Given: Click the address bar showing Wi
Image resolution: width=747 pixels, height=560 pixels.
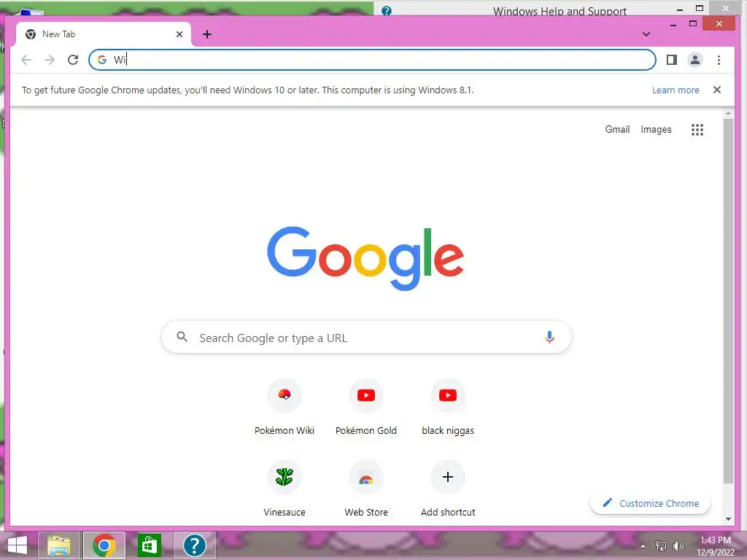Looking at the screenshot, I should click(x=372, y=60).
